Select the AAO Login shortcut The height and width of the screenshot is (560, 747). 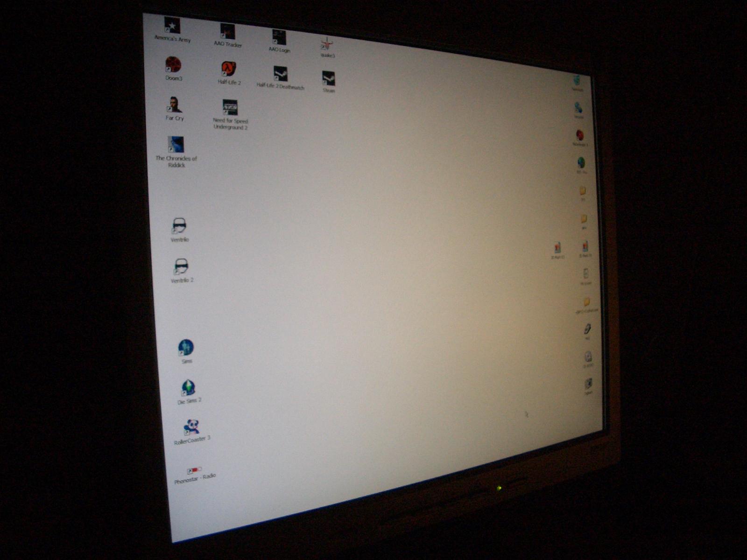(279, 37)
